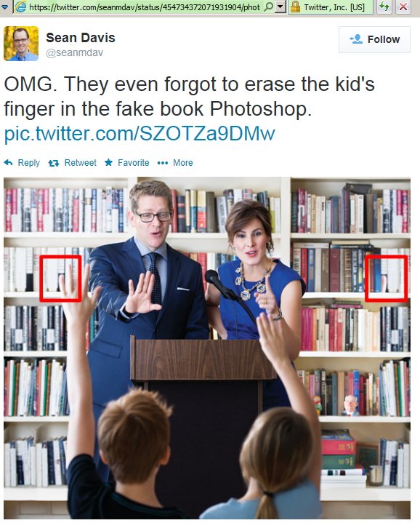
Task: Click the Reply arrow icon
Action: tap(9, 163)
